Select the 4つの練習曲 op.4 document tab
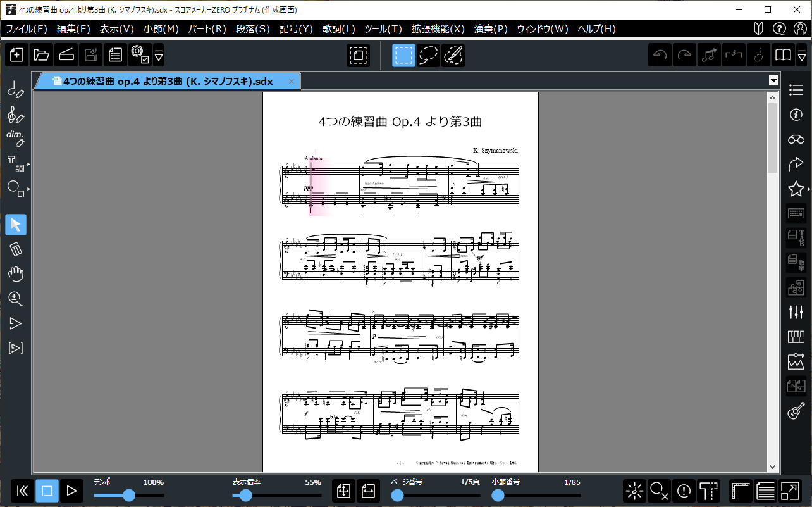Screen dimensions: 812x507 [168, 82]
